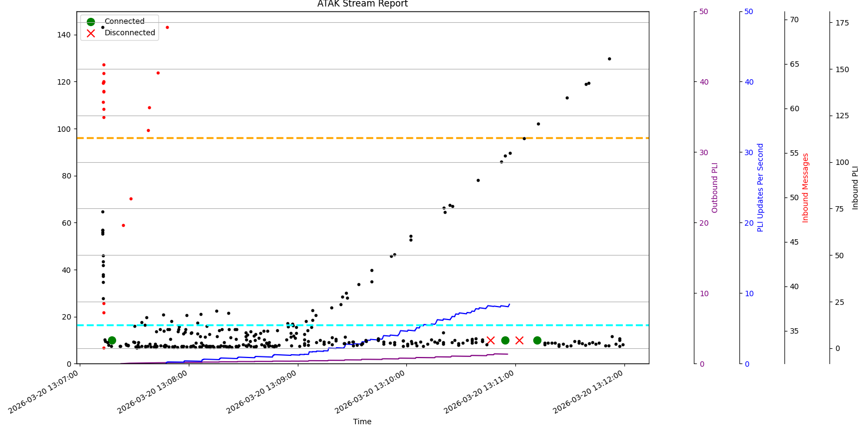Click the ATAK Stream Report title

(x=362, y=4)
